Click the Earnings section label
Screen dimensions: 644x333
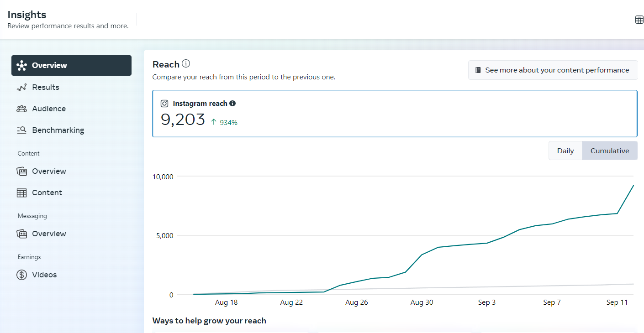(29, 257)
